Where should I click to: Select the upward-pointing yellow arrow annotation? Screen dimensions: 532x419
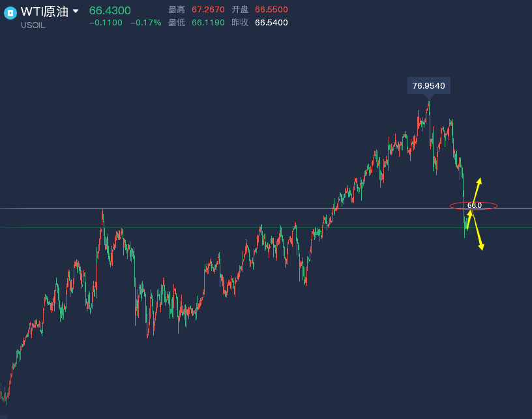click(477, 190)
